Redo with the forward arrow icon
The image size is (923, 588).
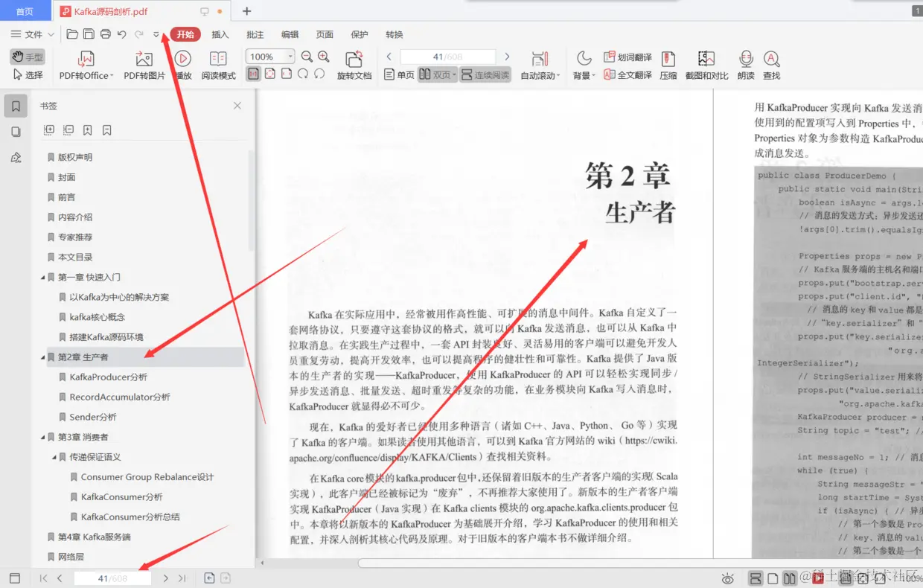[139, 34]
